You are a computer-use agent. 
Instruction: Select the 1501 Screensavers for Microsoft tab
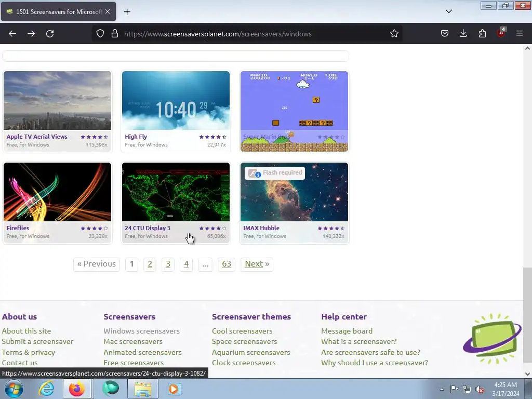tap(58, 11)
